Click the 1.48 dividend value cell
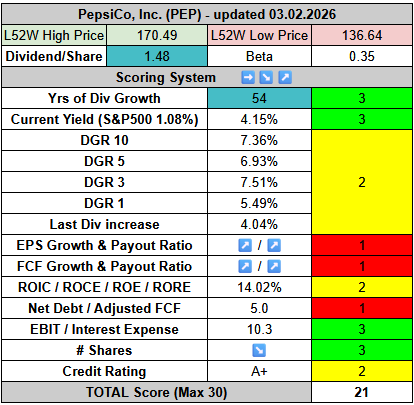 (x=157, y=56)
